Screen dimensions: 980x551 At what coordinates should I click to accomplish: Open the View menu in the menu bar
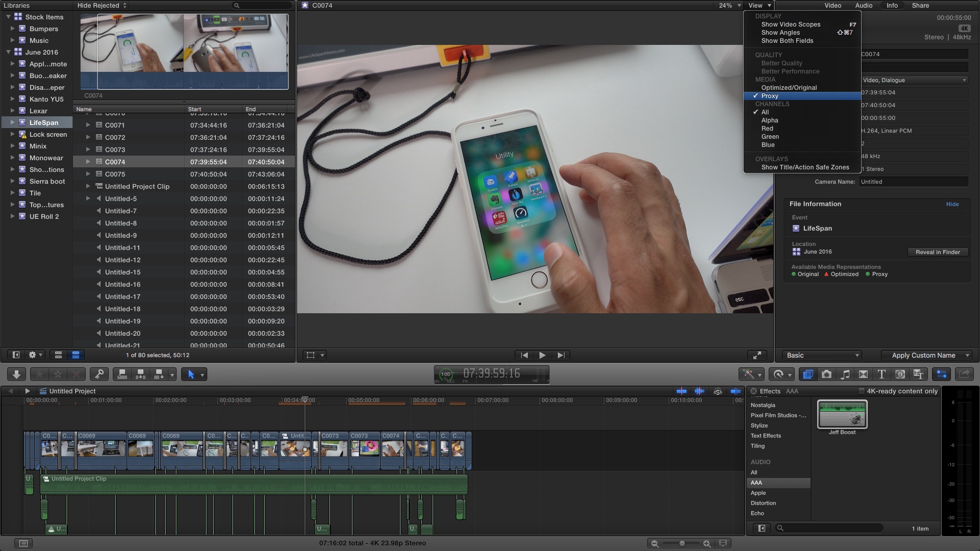[x=757, y=6]
